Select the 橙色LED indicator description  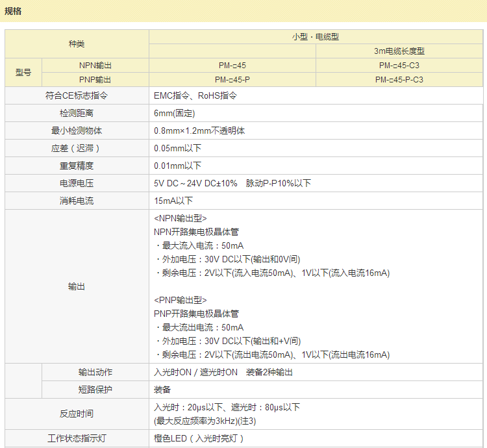click(199, 438)
